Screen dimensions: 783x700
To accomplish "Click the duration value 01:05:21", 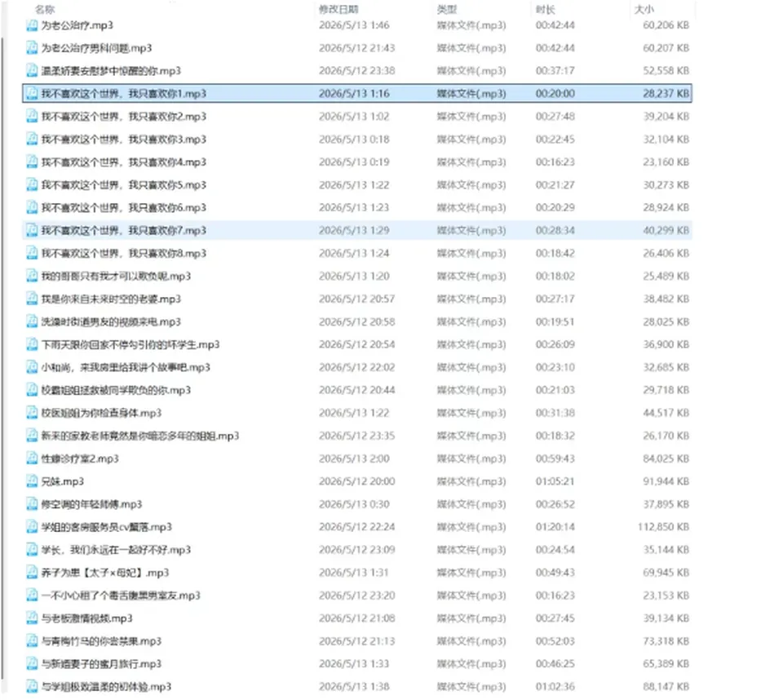I will [x=555, y=481].
